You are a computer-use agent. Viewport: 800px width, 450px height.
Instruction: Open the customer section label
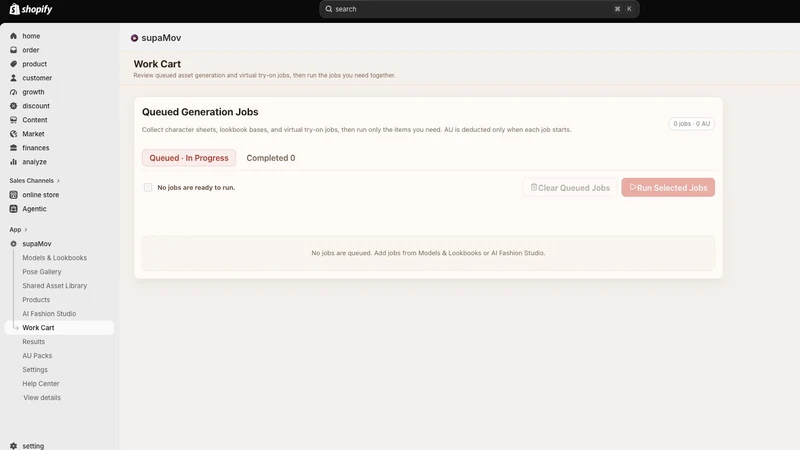point(37,78)
